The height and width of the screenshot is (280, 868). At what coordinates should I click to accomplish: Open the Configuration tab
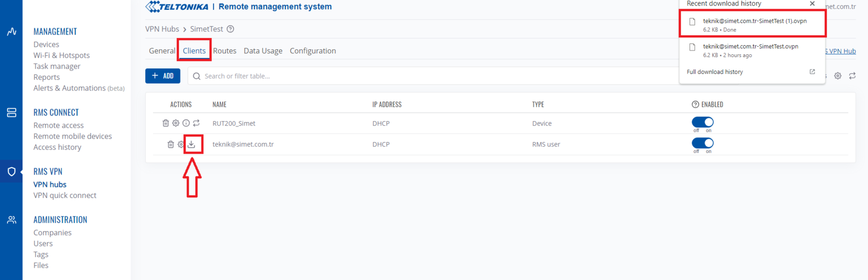(x=312, y=51)
